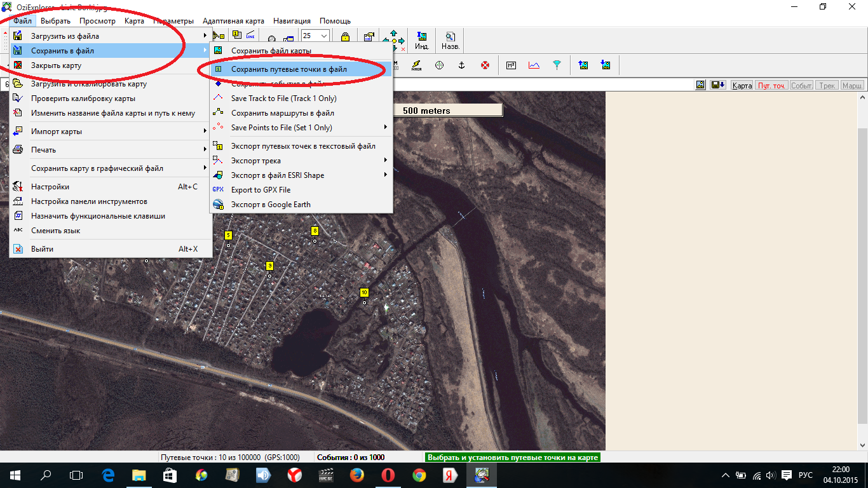868x488 pixels.
Task: Click the NMEA lightning bolt toolbar icon
Action: point(416,65)
